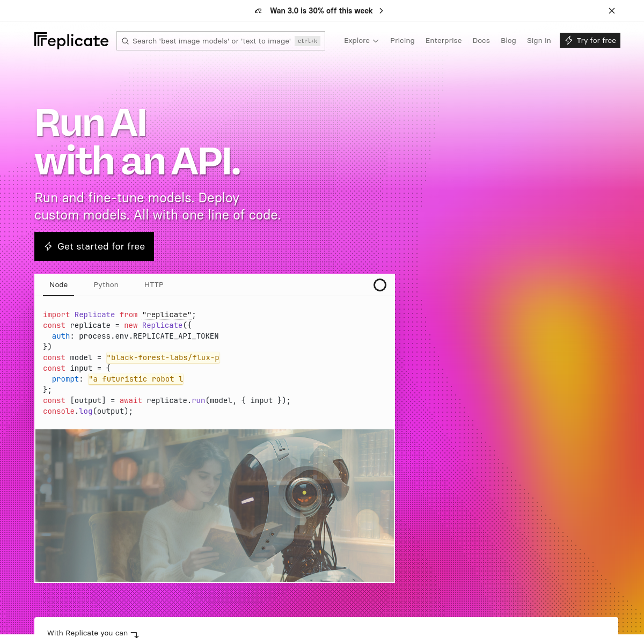Click the ctrl+k shortcut badge
The width and height of the screenshot is (644, 644).
click(x=308, y=41)
